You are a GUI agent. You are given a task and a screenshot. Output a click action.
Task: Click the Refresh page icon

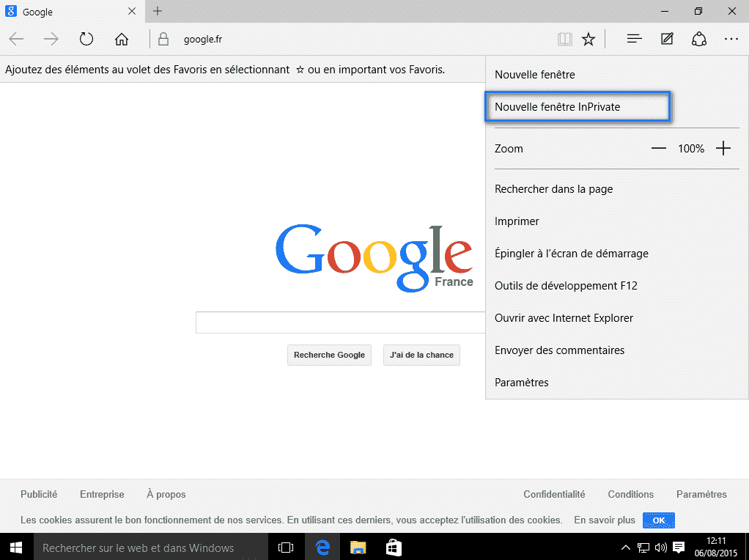(86, 40)
